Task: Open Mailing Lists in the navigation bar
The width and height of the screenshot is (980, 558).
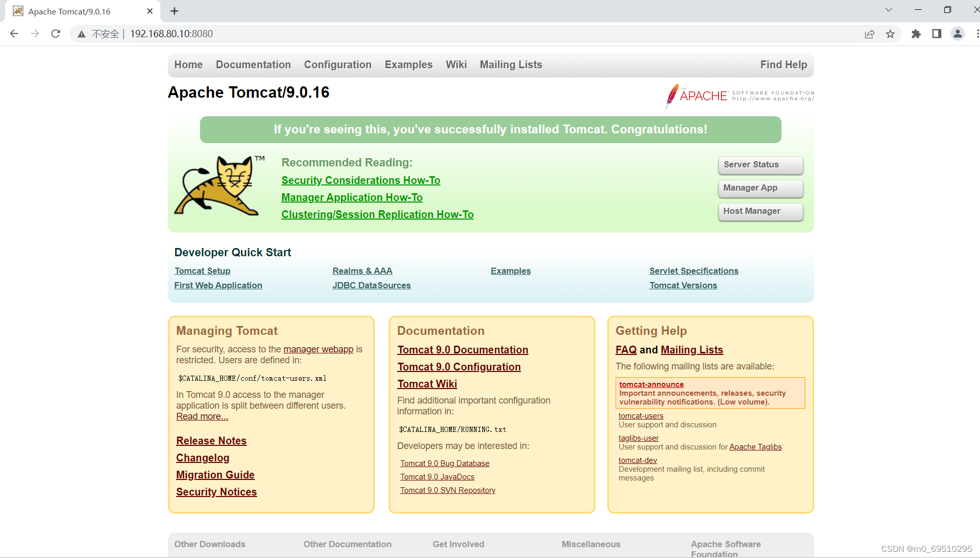Action: [511, 65]
